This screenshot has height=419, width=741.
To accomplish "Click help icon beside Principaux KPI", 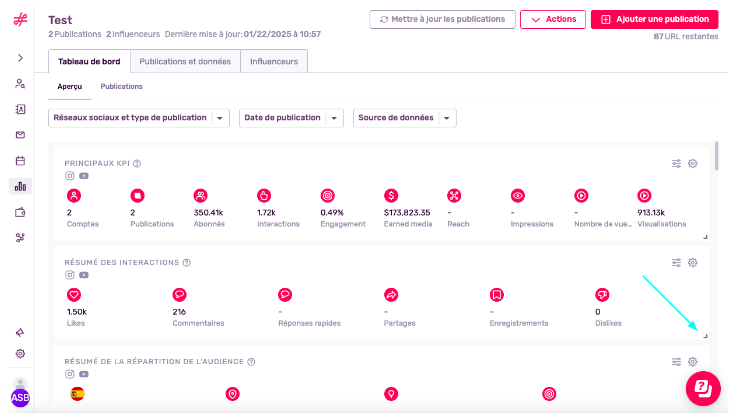I will pyautogui.click(x=137, y=163).
